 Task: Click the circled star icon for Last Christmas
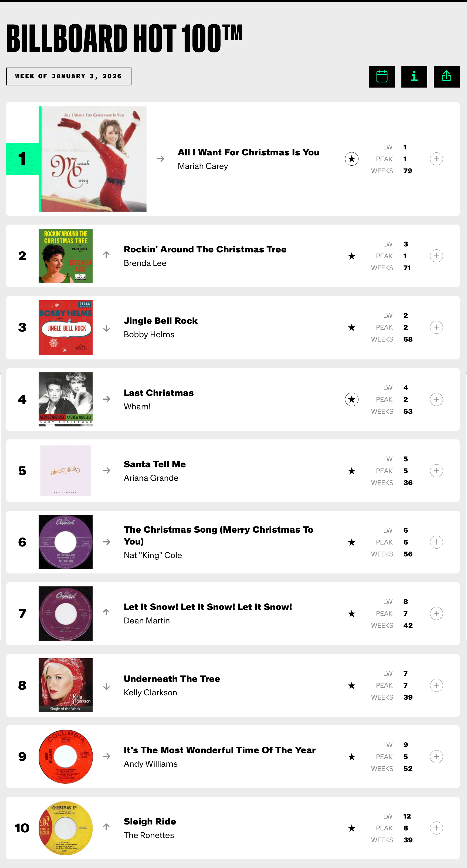[351, 399]
